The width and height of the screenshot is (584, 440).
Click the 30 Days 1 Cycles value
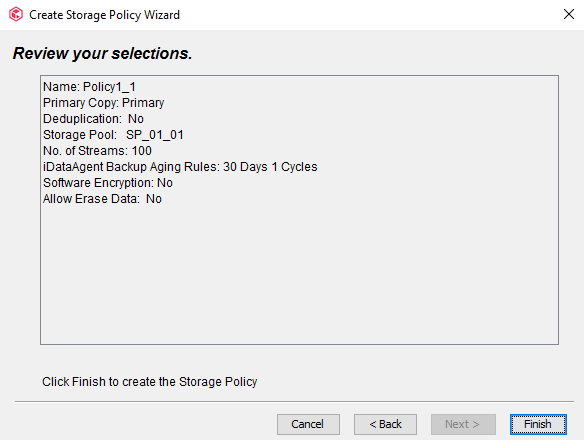(x=270, y=167)
